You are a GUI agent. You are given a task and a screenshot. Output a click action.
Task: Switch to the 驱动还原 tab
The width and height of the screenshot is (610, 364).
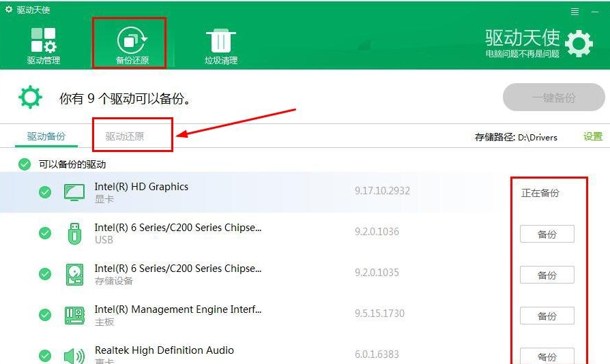(x=124, y=136)
